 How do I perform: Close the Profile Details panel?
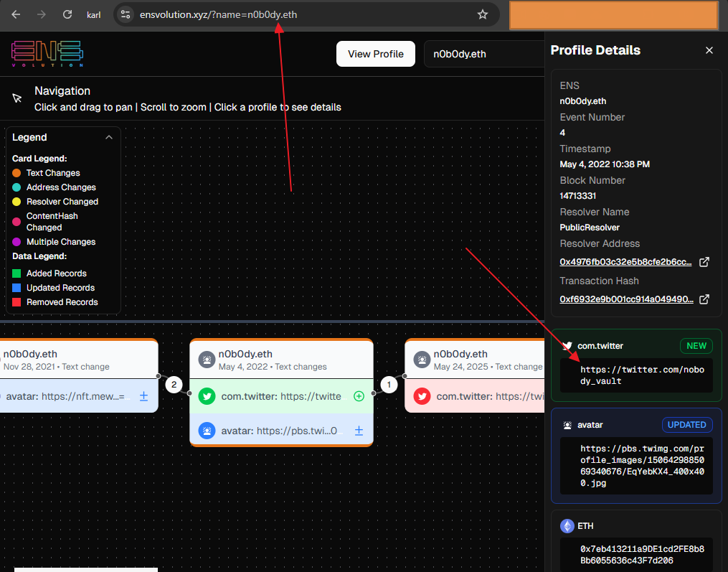point(709,50)
